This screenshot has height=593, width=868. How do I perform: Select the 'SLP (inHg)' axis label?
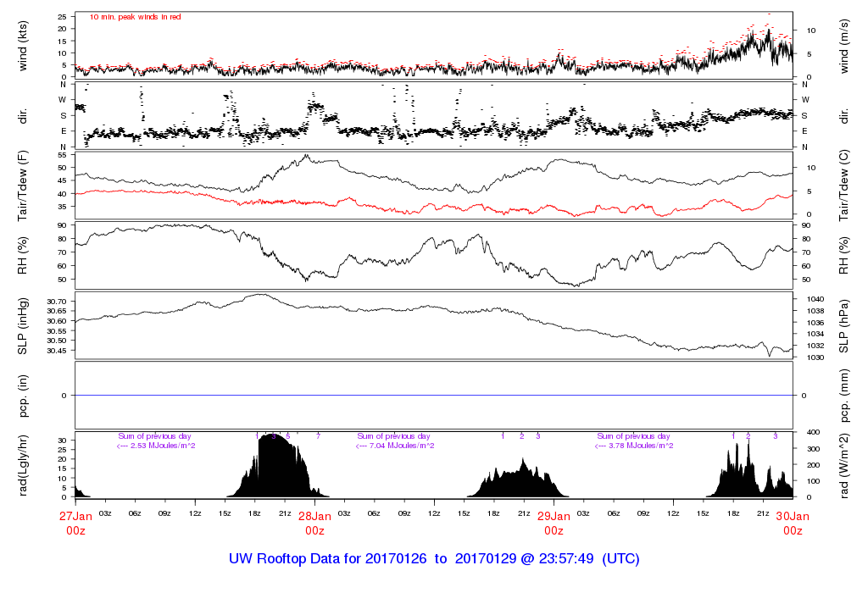click(x=23, y=326)
